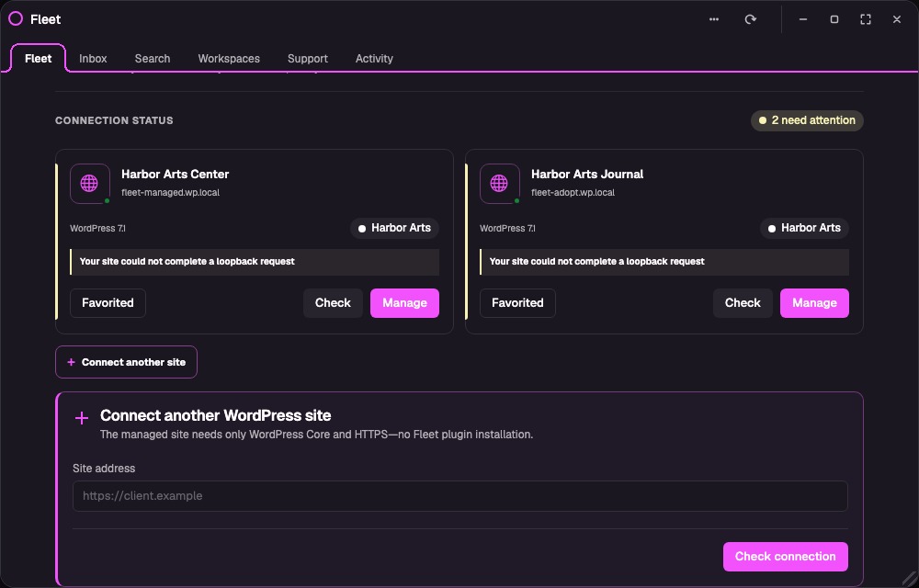This screenshot has width=919, height=588.
Task: Click the Fleet logo circle icon
Action: coord(16,18)
